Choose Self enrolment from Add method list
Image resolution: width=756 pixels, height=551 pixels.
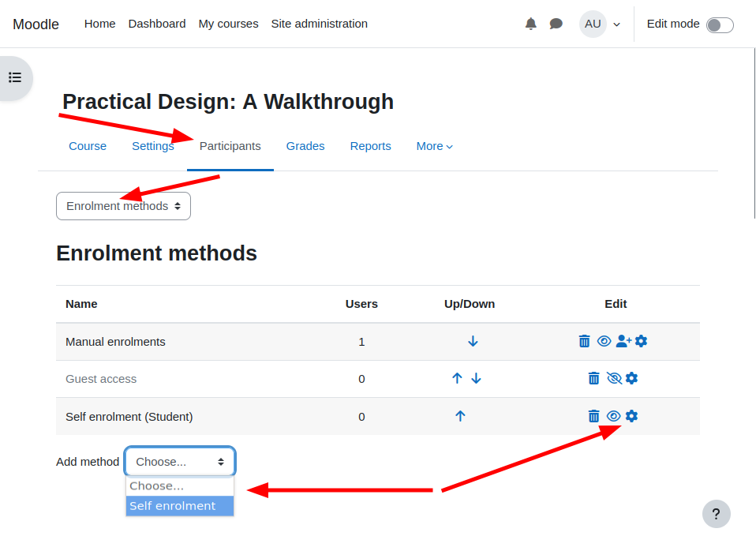180,506
